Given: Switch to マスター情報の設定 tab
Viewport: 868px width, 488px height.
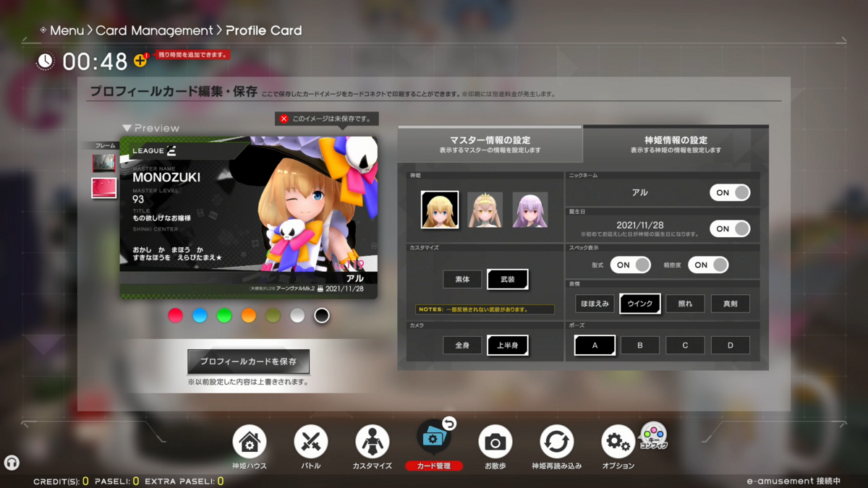Looking at the screenshot, I should [x=490, y=145].
